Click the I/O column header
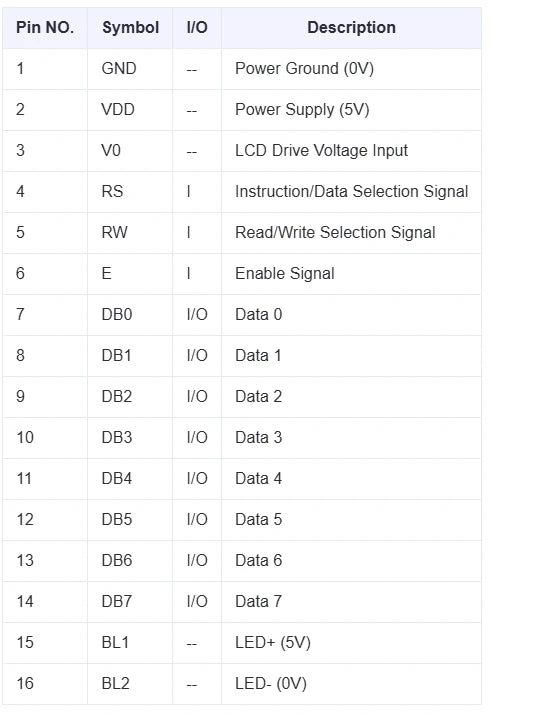Screen dimensions: 534x715 [x=197, y=28]
